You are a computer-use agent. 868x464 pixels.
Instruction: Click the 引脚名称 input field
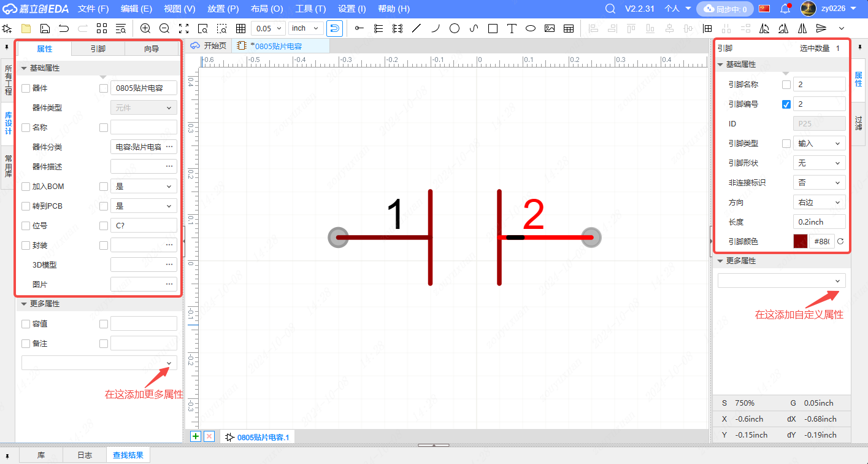point(819,85)
